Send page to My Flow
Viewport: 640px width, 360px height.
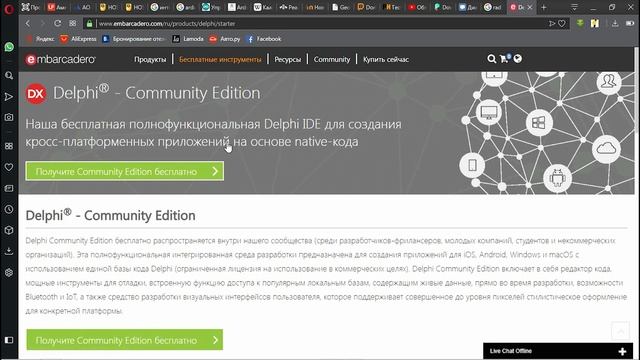pyautogui.click(x=552, y=24)
